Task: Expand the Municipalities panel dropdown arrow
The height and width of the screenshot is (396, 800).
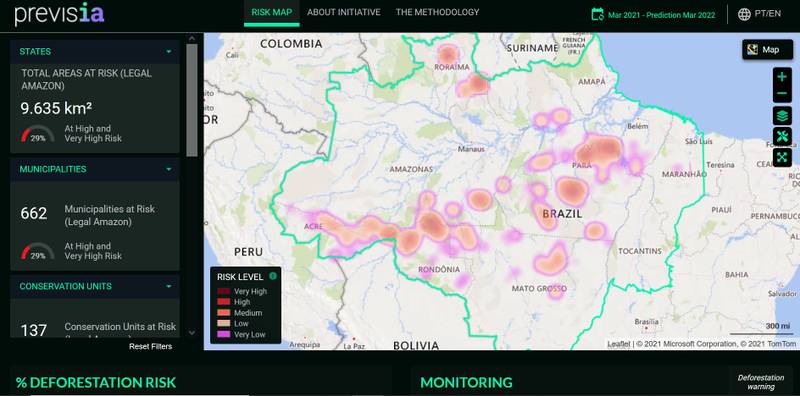Action: 168,169
